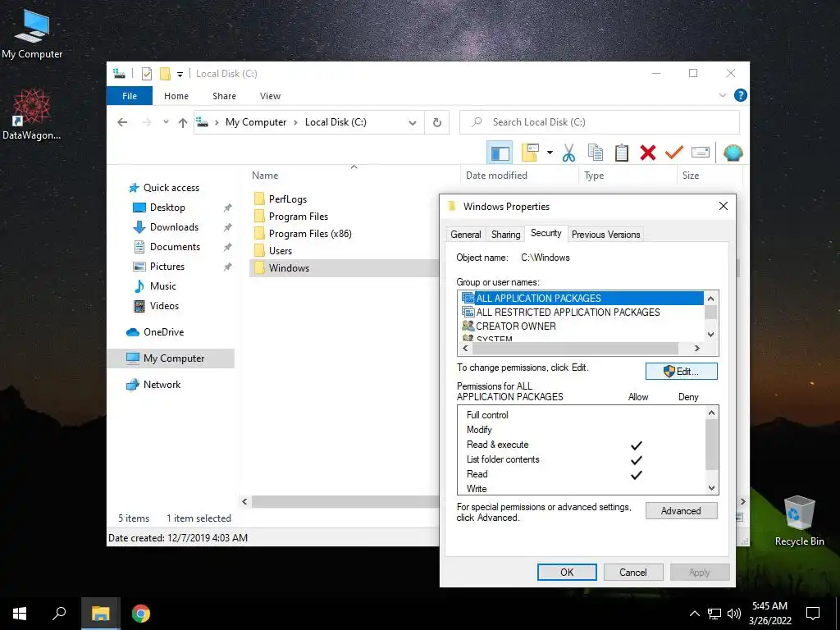This screenshot has height=630, width=840.
Task: Click the taskbar search magnifier
Action: tap(59, 614)
